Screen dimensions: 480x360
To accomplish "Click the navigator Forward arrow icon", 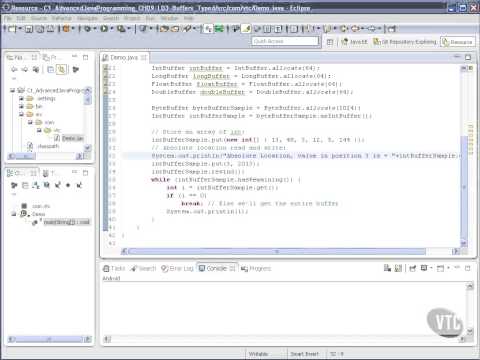I will coord(25,69).
